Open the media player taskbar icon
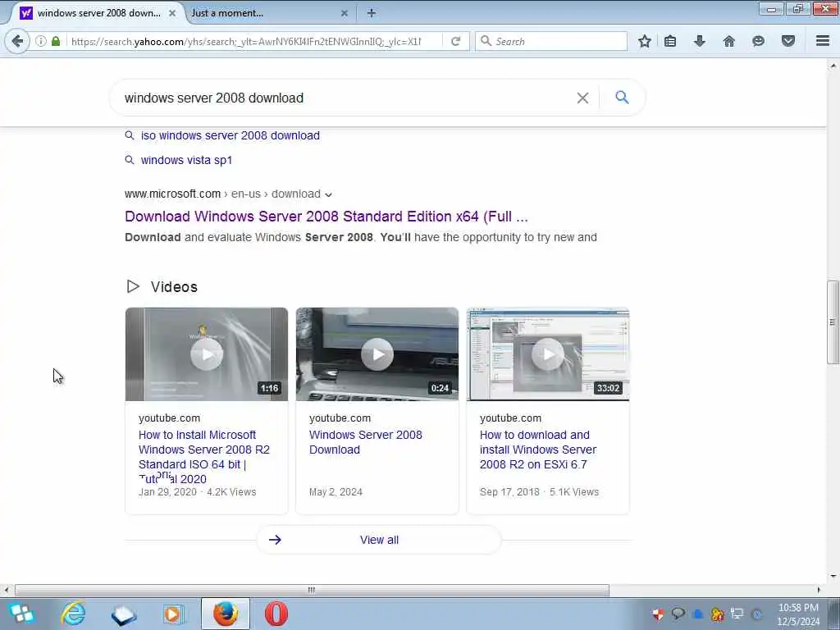 pos(174,614)
